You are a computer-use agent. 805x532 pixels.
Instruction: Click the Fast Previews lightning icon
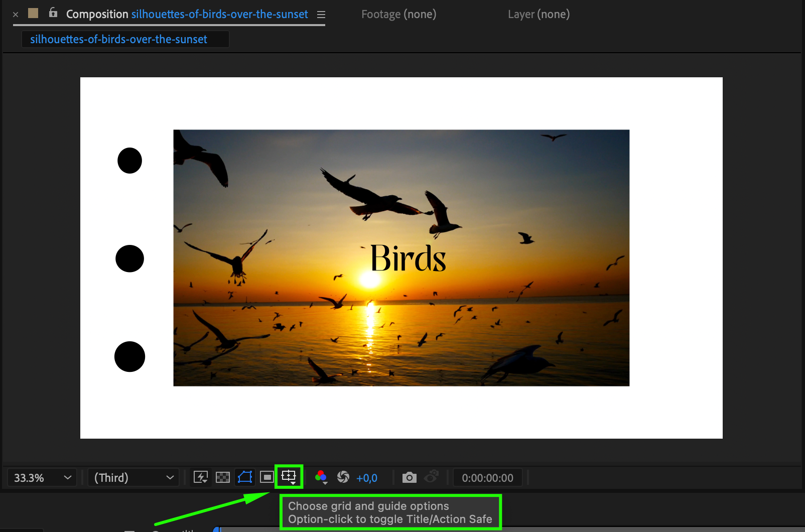click(x=201, y=477)
